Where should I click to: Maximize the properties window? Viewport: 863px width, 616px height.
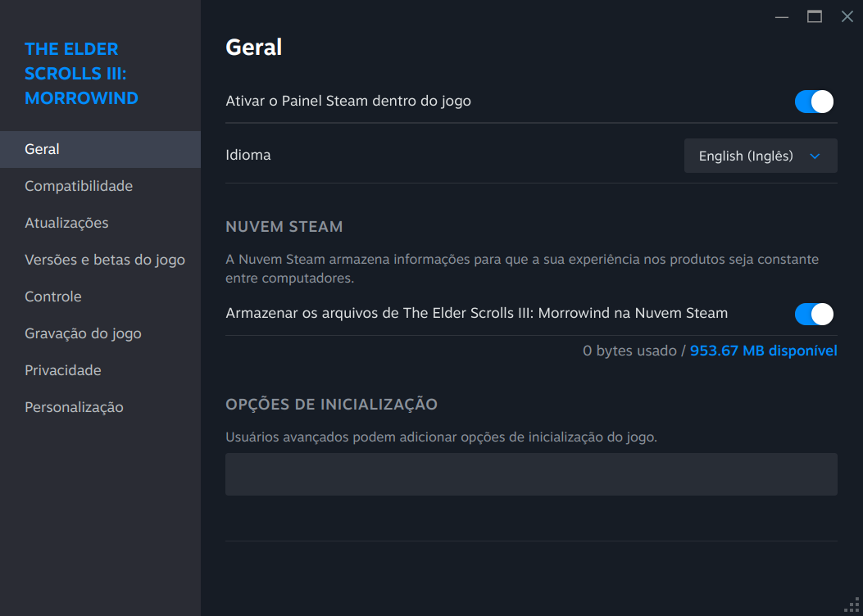(815, 16)
